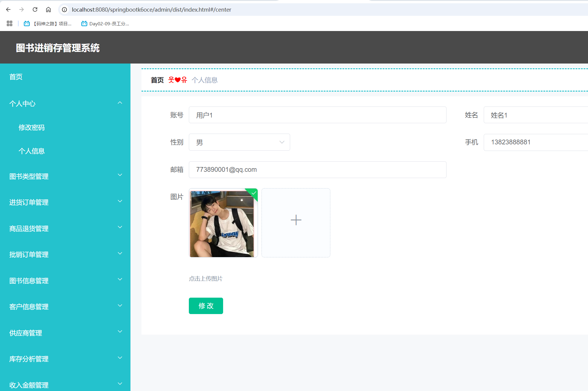Open the apps grid in bookmarks bar

point(10,24)
